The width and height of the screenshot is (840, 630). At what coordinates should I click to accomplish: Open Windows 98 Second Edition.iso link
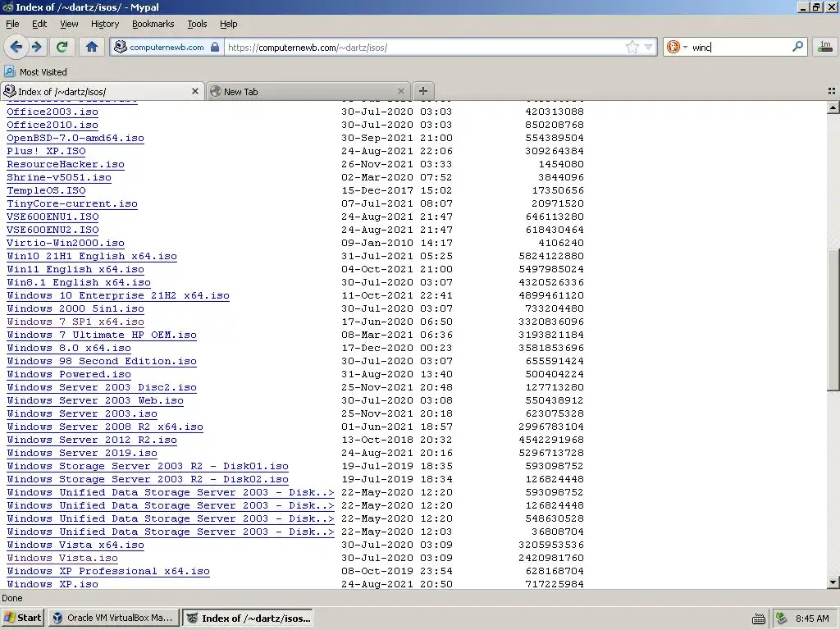point(102,361)
